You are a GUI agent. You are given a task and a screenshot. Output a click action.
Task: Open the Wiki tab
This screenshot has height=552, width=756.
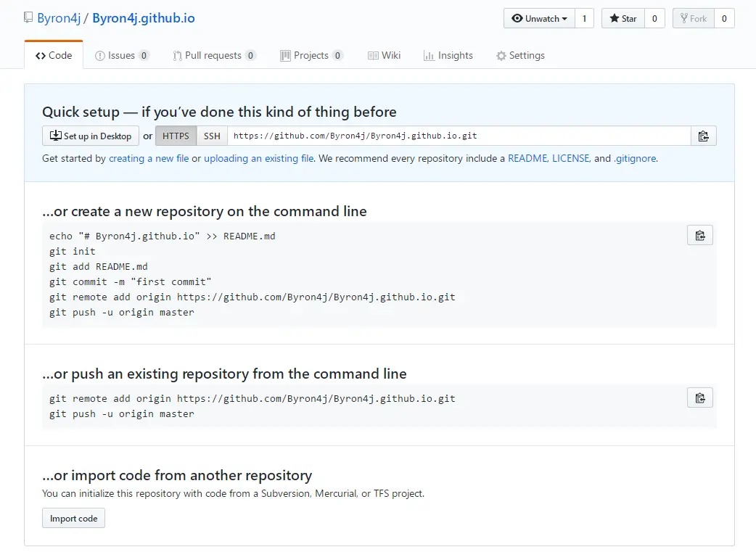click(384, 55)
